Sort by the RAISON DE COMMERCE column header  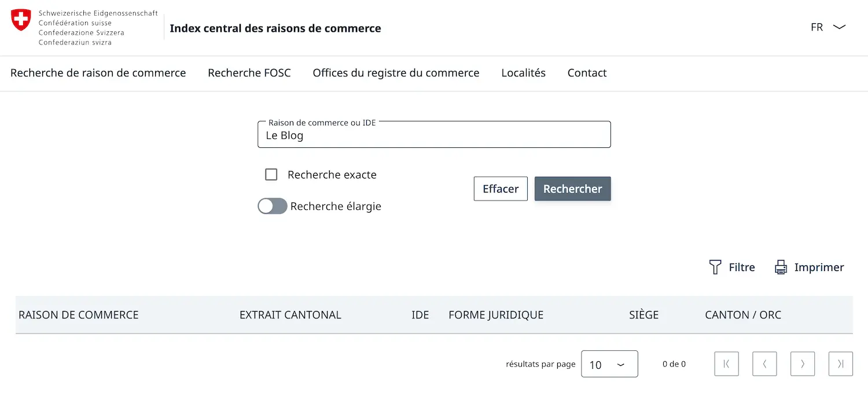78,314
